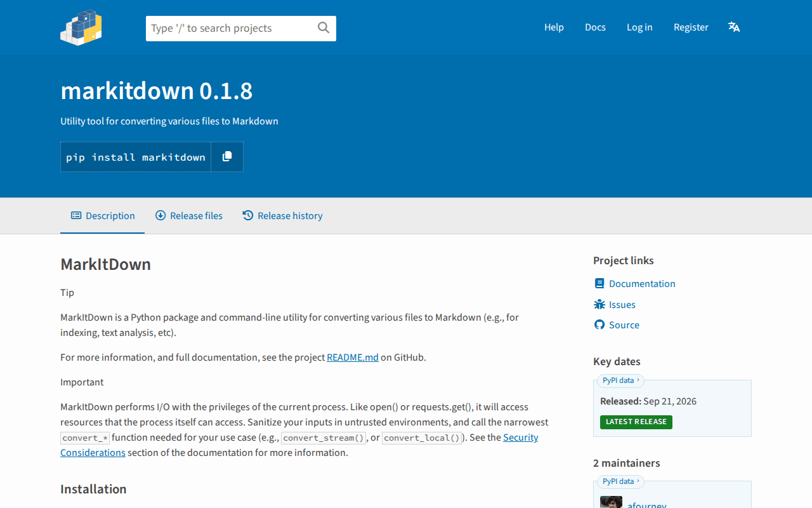Switch to the Release history tab
This screenshot has height=508, width=812.
tap(282, 216)
